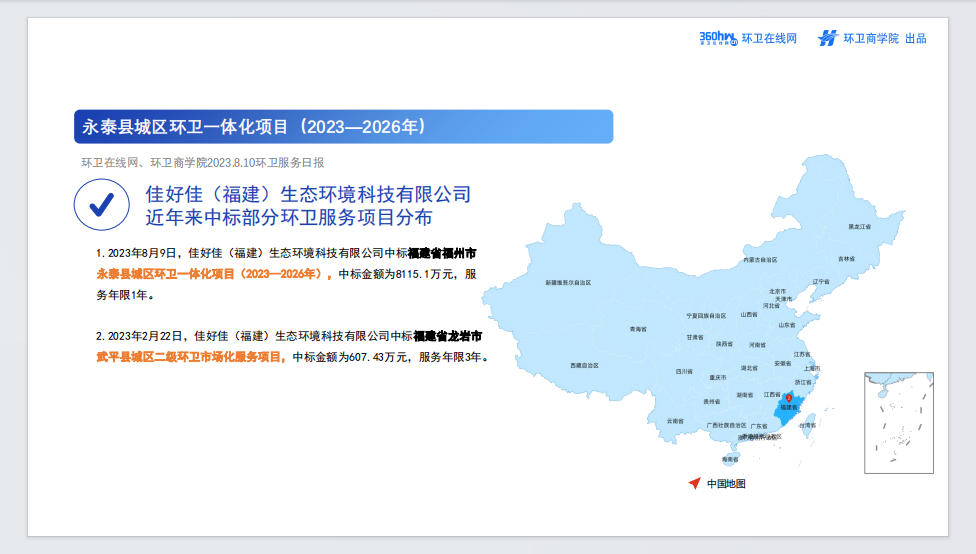
Task: Click the 中国地图 legend label
Action: point(726,484)
